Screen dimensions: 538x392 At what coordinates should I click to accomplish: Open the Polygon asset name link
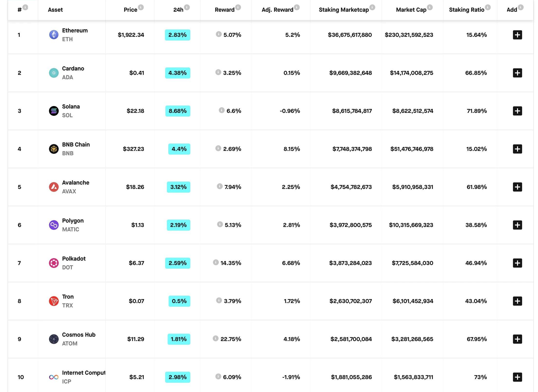(73, 221)
